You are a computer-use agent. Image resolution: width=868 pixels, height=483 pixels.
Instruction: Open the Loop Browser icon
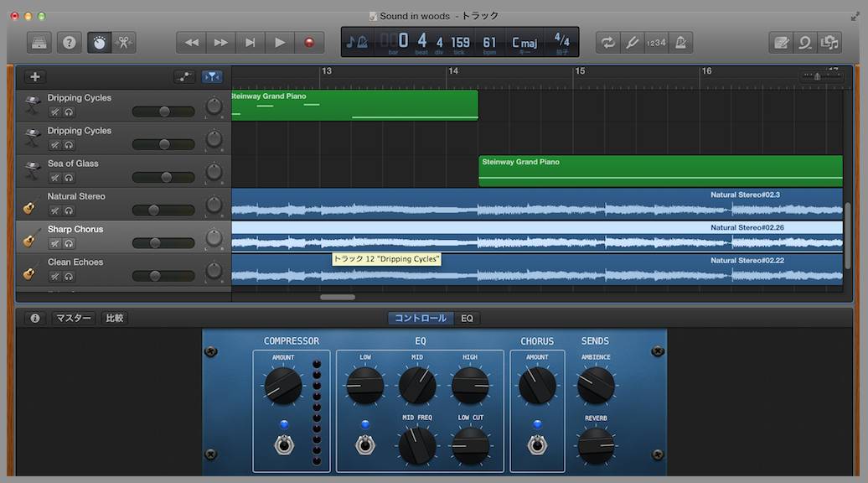[805, 43]
